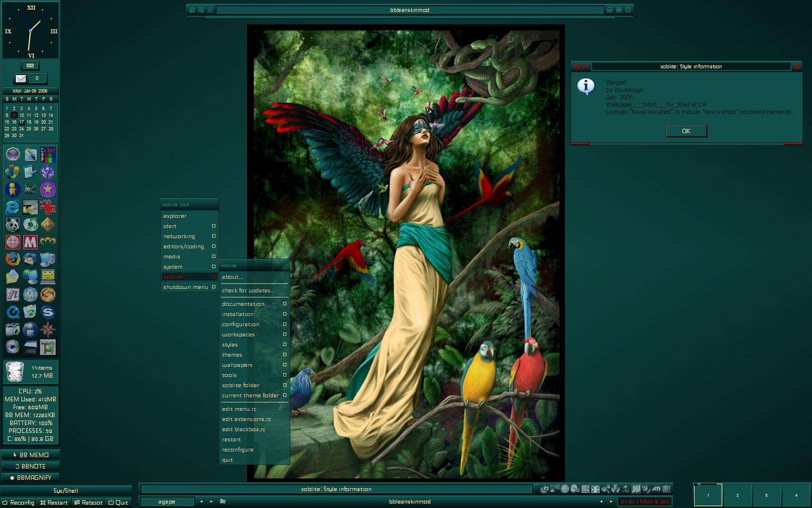Select quit at the bottom of xoblite menu
Image resolution: width=812 pixels, height=508 pixels.
click(x=254, y=460)
